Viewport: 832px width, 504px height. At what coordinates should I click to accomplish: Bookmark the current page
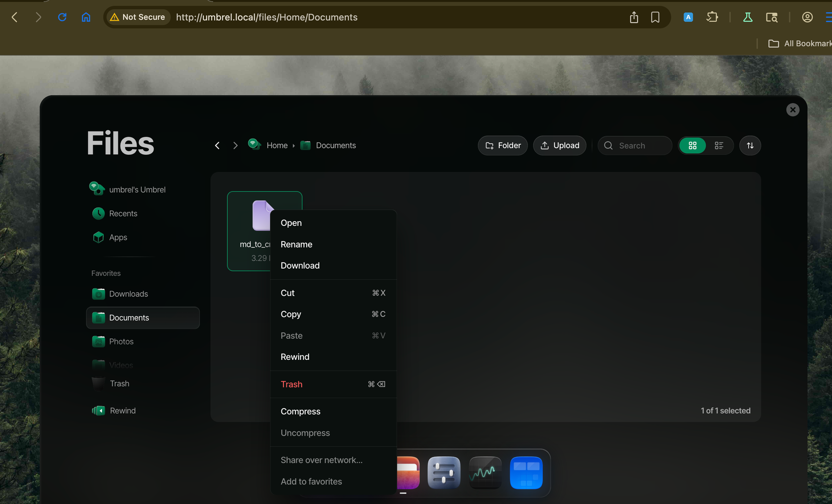coord(655,17)
